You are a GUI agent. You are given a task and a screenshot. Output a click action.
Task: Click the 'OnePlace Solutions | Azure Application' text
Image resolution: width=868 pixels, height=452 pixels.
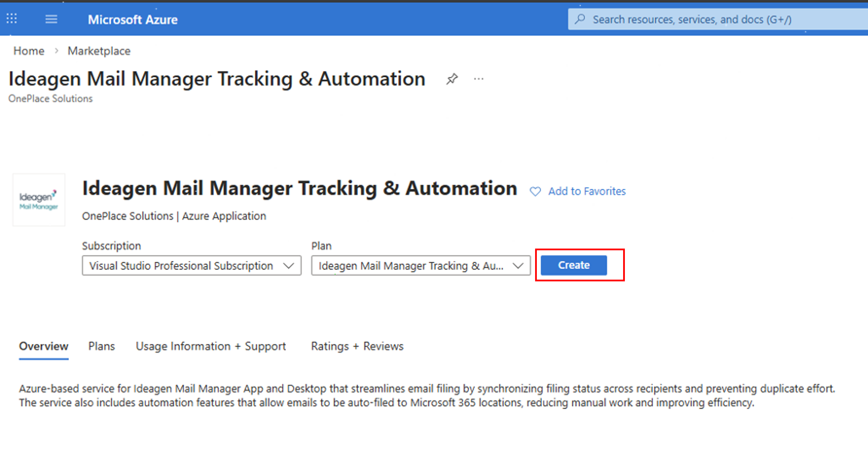[174, 216]
